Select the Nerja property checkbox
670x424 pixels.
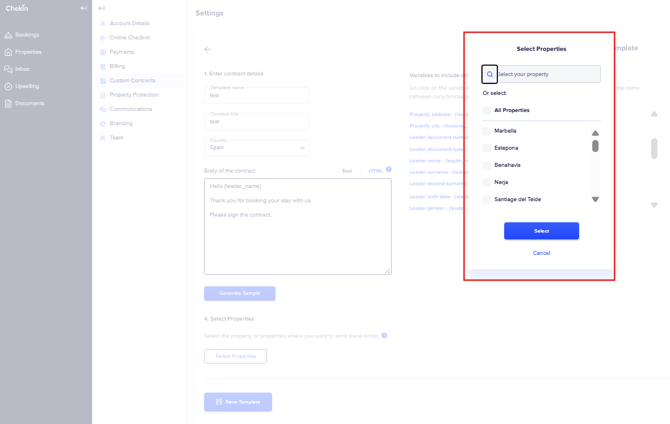click(x=487, y=182)
